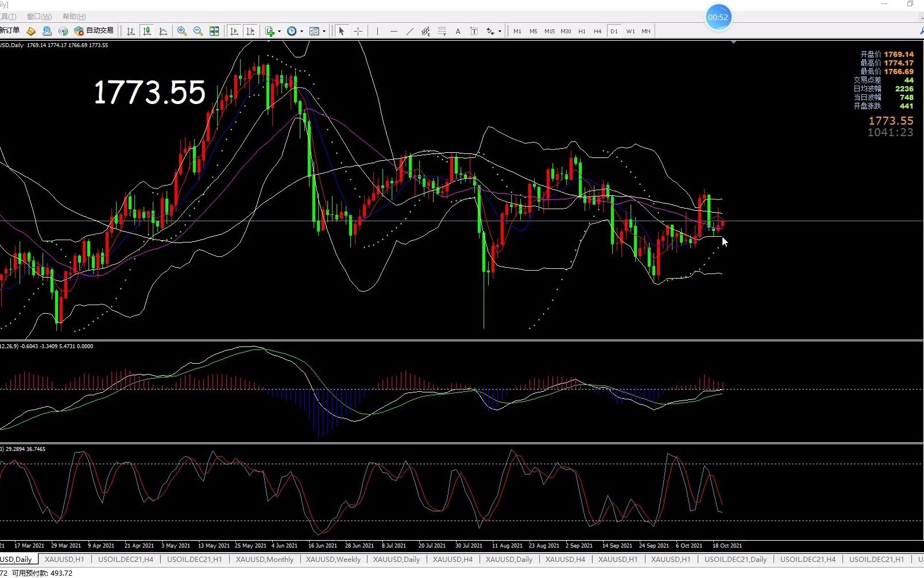Expand the templates dropdown arrow

click(324, 31)
